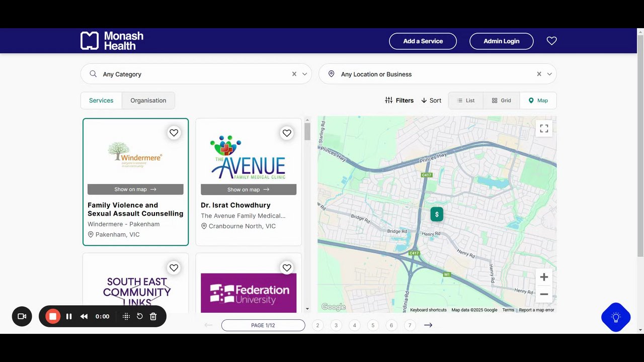The height and width of the screenshot is (362, 644).
Task: Clear the Any Category selection
Action: [294, 74]
